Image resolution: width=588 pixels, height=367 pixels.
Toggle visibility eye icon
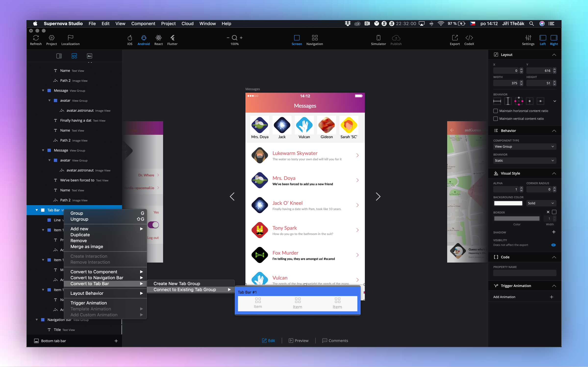553,245
